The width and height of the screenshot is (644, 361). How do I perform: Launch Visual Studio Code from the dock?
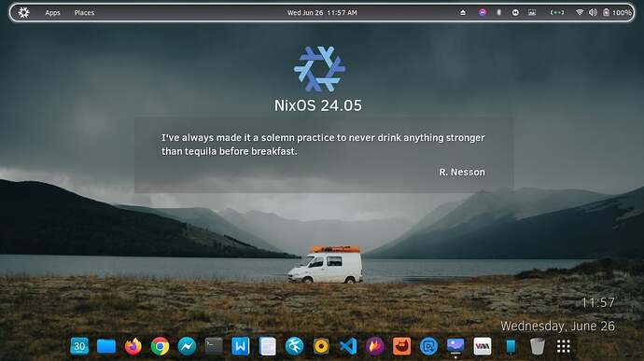tap(348, 346)
